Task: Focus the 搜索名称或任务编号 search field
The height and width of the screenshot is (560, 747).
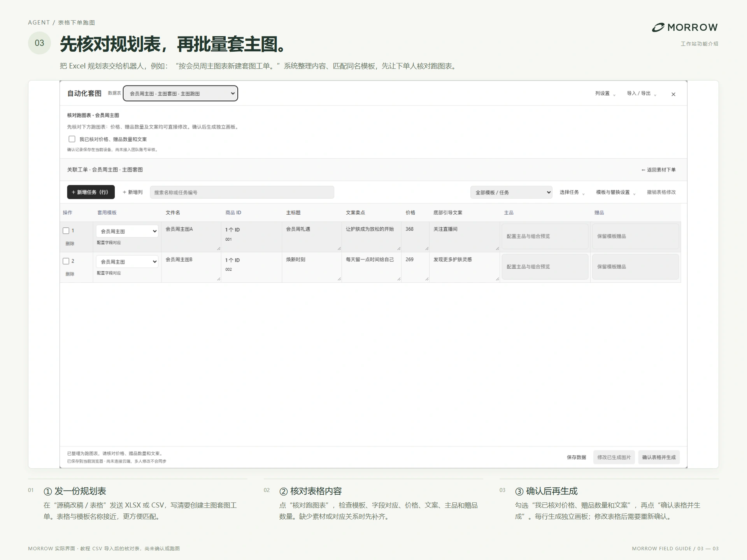Action: coord(242,192)
